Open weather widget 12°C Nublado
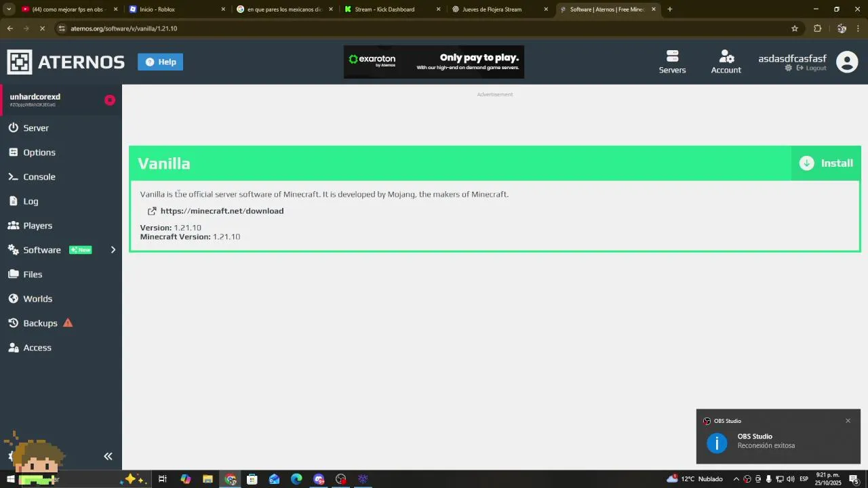Viewport: 868px width, 488px height. click(695, 479)
